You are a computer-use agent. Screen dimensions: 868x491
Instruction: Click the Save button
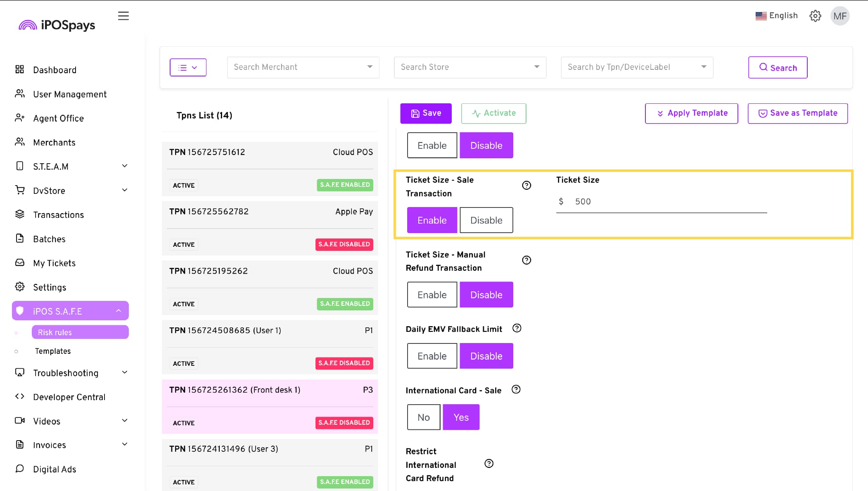(426, 113)
